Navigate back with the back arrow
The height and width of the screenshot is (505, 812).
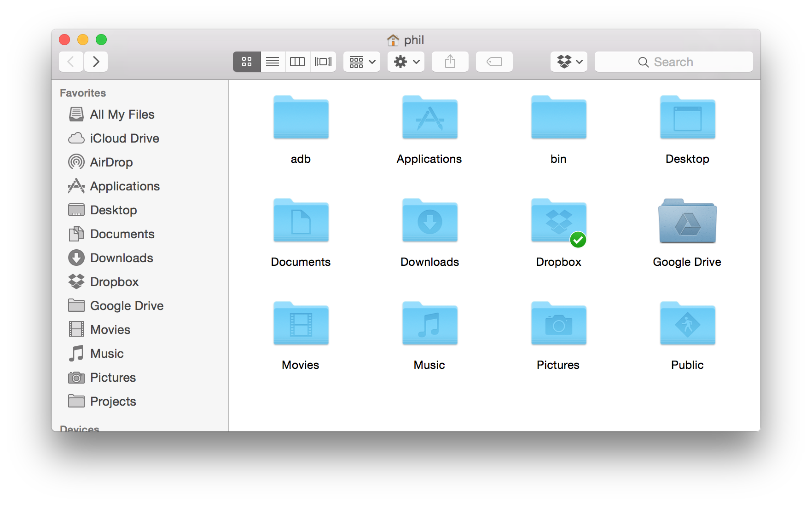coord(70,61)
